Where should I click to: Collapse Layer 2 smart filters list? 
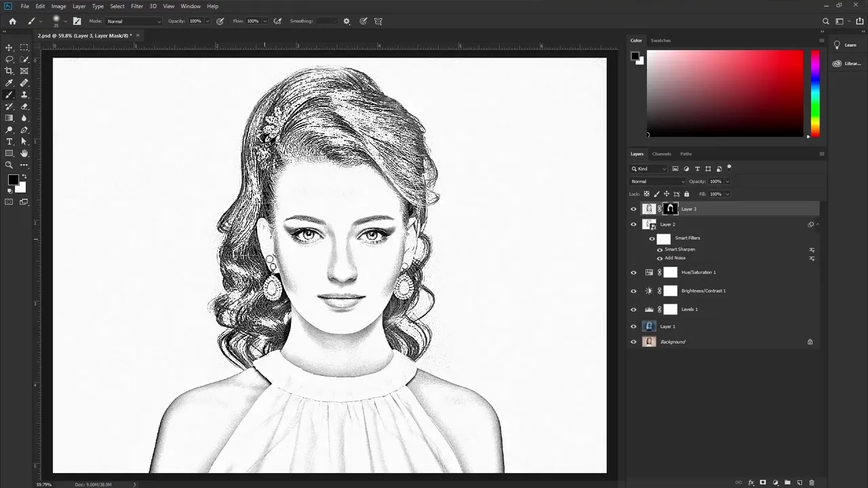pyautogui.click(x=817, y=224)
